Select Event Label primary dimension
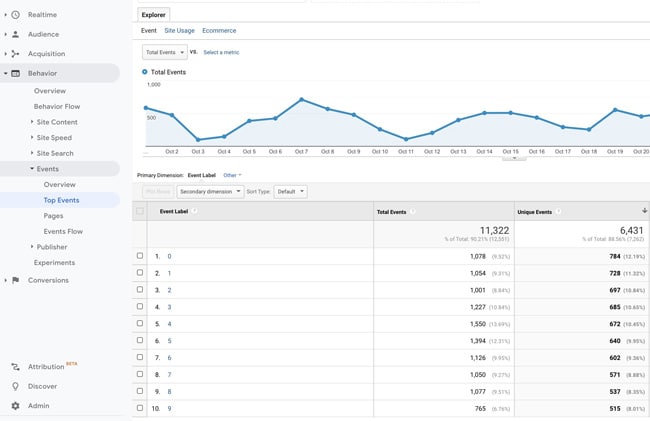Screen dimensions: 650x421 coord(201,175)
